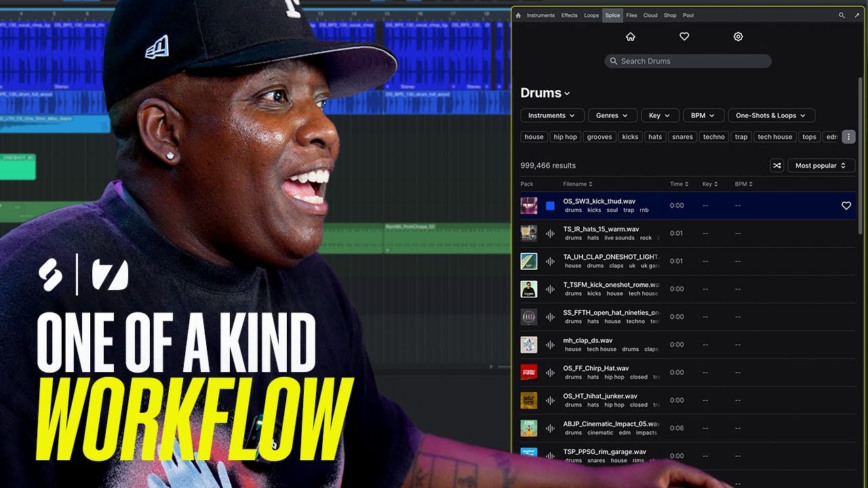
Task: Filter by the trap tag chip
Action: [741, 137]
